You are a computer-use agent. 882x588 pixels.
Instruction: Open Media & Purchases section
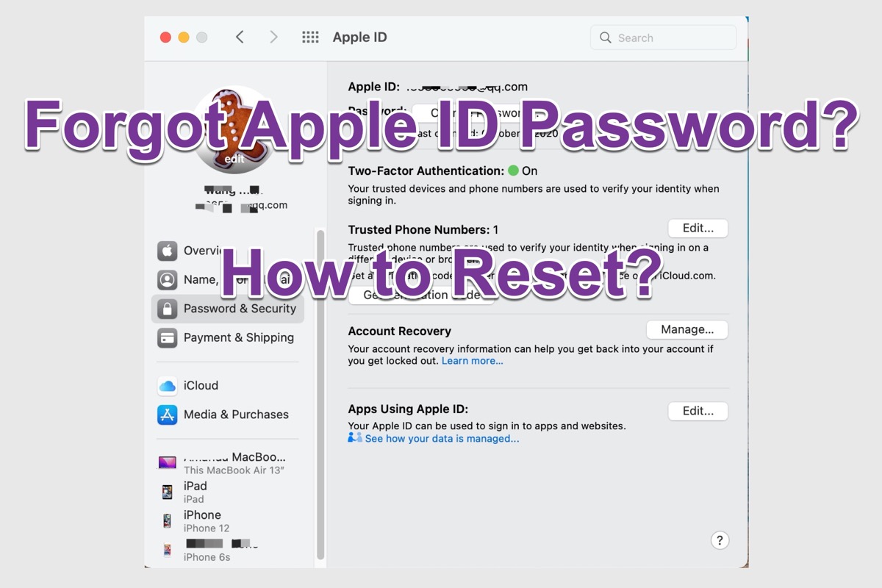[235, 415]
